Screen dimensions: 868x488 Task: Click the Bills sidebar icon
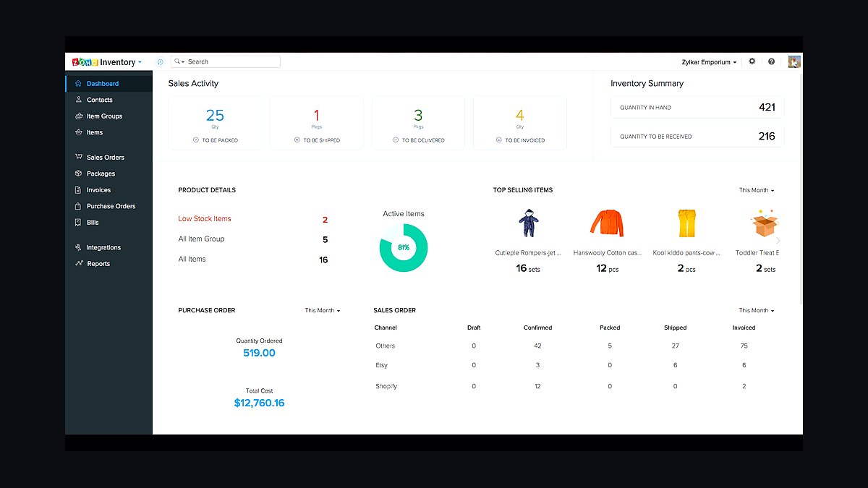pyautogui.click(x=79, y=223)
